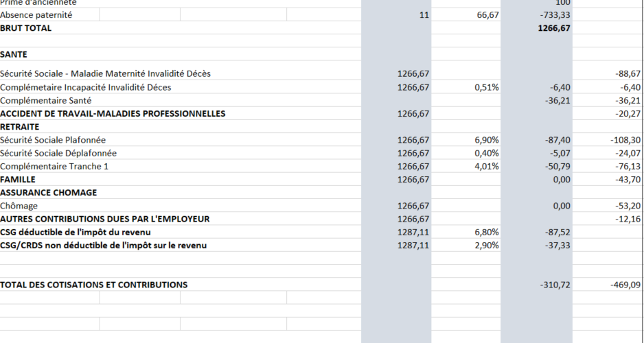Click 'Sécurité Sociale - Maladie Maternité Invalidité Décès' label

[105, 73]
